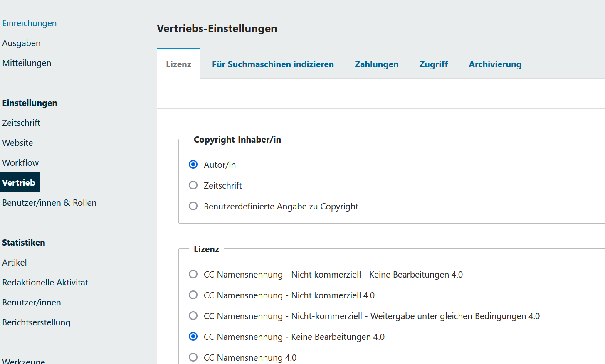Go to Einreichungen in the sidebar
The width and height of the screenshot is (605, 364).
click(30, 23)
